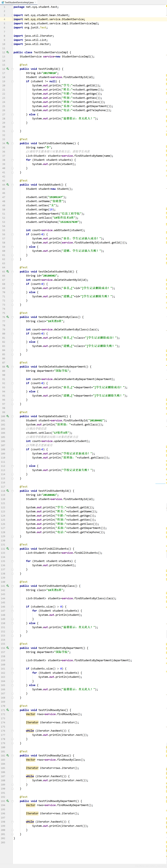This screenshot has height=868, width=167.
Task: Run the TestStudentServiceImpl class gutter icon
Action: (x=8, y=52)
